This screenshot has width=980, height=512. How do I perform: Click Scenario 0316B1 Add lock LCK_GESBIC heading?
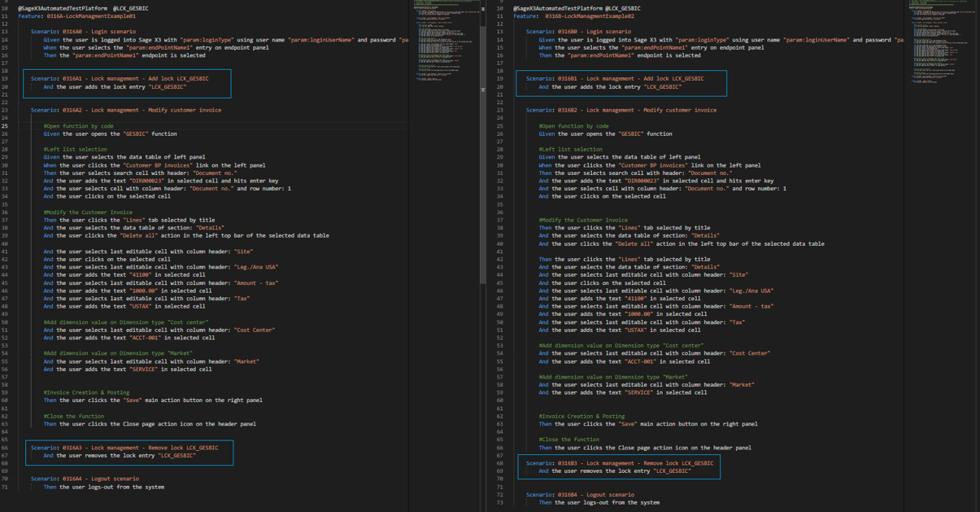(615, 79)
